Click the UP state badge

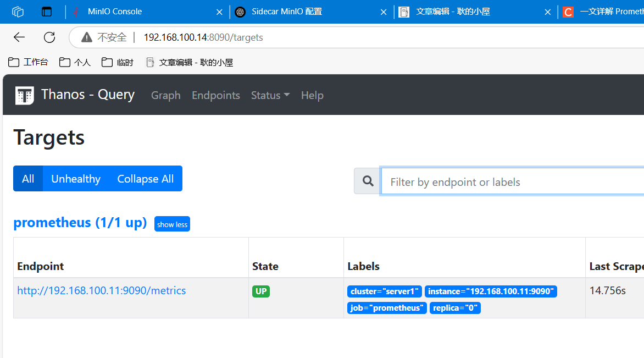coord(261,291)
